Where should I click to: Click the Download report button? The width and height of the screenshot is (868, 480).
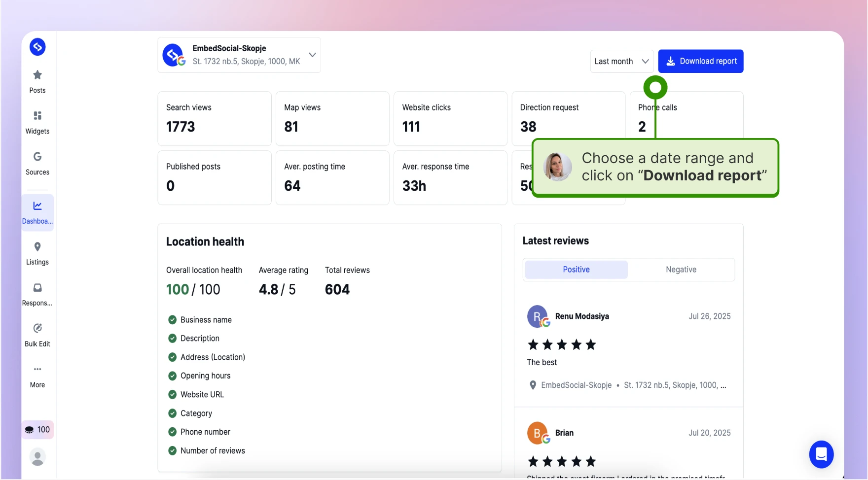[701, 61]
